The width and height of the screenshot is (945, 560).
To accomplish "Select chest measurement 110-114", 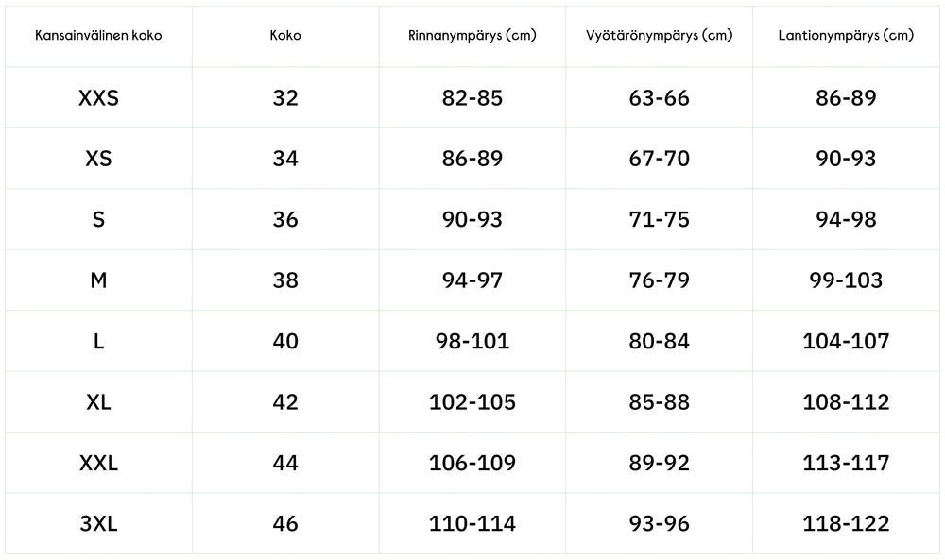I will pyautogui.click(x=472, y=523).
